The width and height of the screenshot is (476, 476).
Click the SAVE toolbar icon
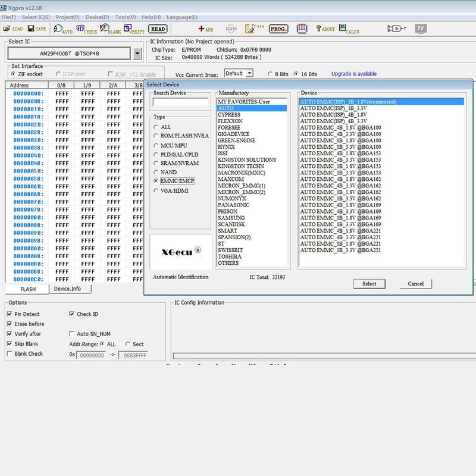[x=37, y=29]
